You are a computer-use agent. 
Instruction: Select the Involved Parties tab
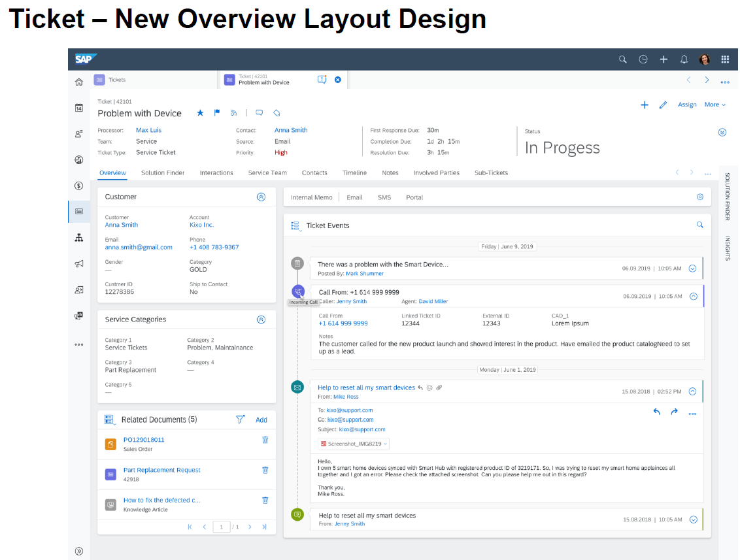(437, 173)
